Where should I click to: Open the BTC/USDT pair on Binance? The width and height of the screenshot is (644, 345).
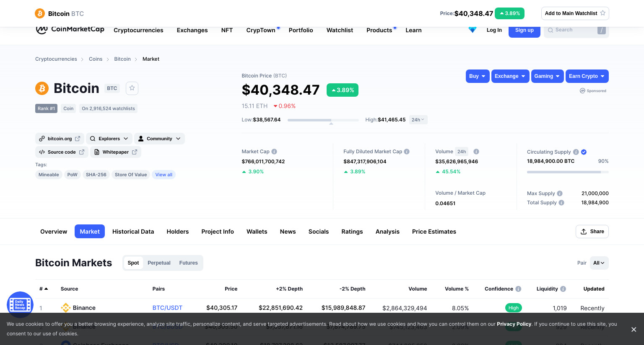click(x=167, y=308)
